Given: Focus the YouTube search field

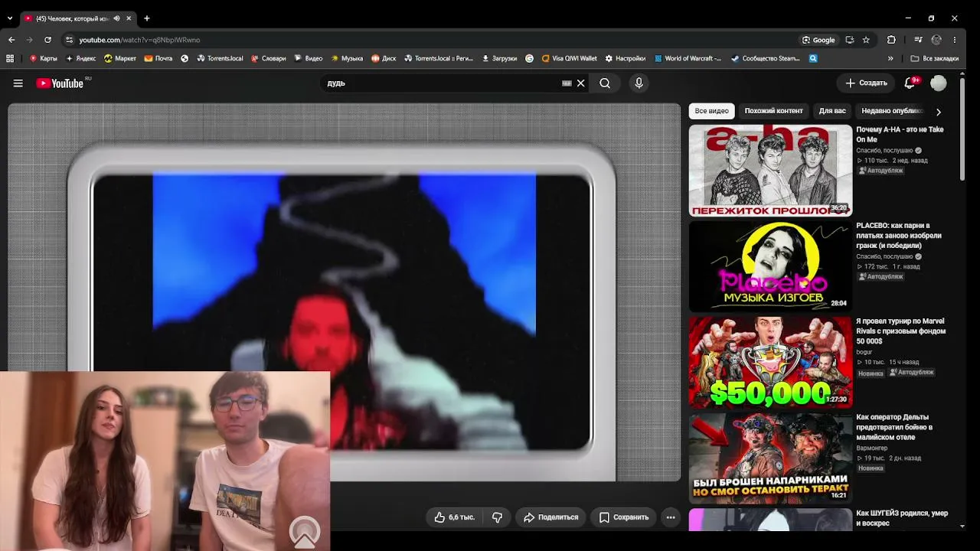Looking at the screenshot, I should 443,83.
